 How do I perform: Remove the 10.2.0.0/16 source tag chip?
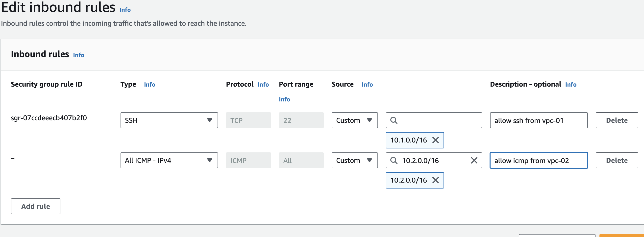tap(435, 180)
